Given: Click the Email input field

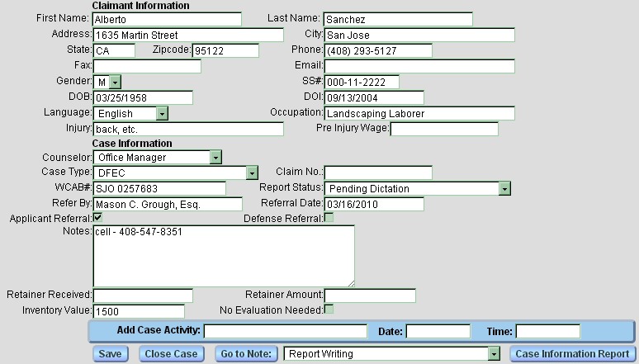Looking at the screenshot, I should point(419,66).
